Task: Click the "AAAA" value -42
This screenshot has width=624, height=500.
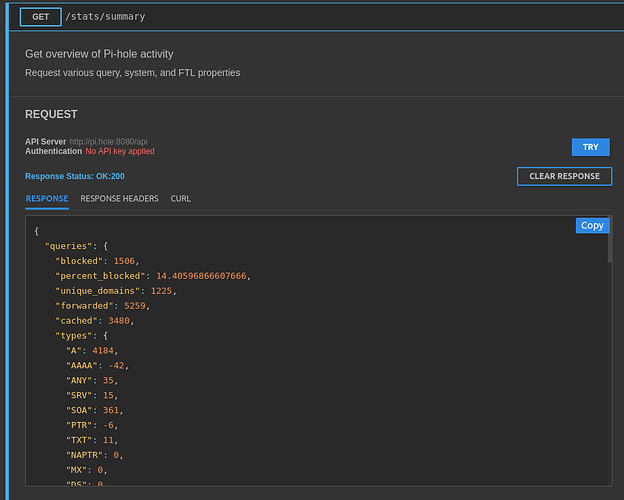Action: [x=117, y=365]
